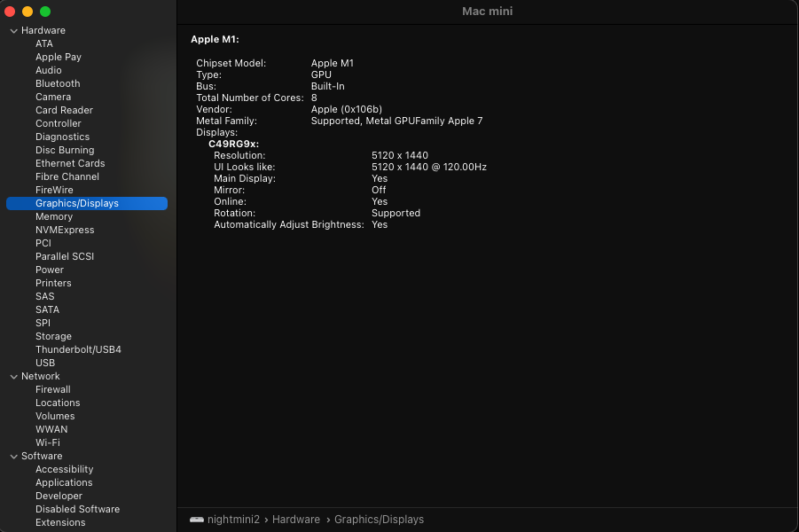This screenshot has width=799, height=532.
Task: Click nightmini2 in the path bar
Action: coord(233,520)
